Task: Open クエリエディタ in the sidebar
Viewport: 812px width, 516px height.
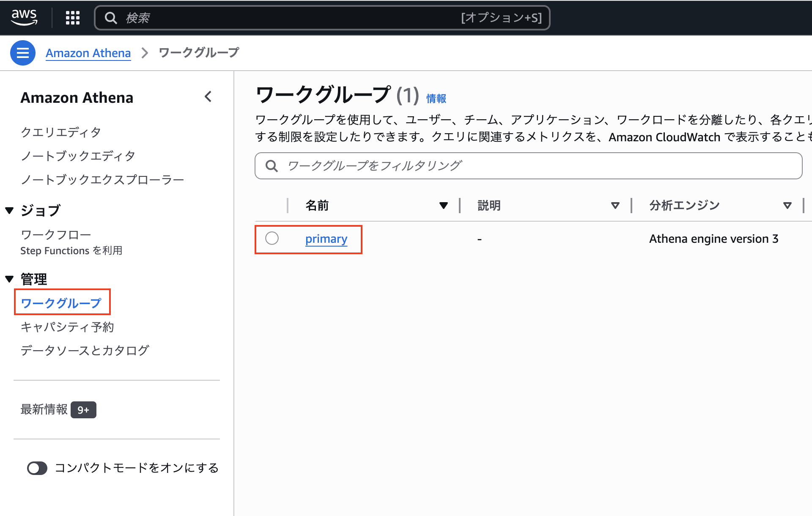Action: pos(61,132)
